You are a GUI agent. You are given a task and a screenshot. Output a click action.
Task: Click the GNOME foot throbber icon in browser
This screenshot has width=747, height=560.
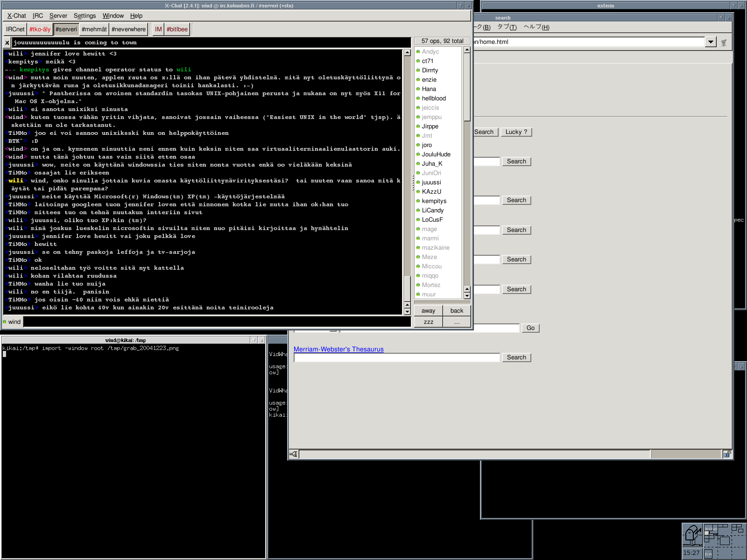(x=724, y=42)
